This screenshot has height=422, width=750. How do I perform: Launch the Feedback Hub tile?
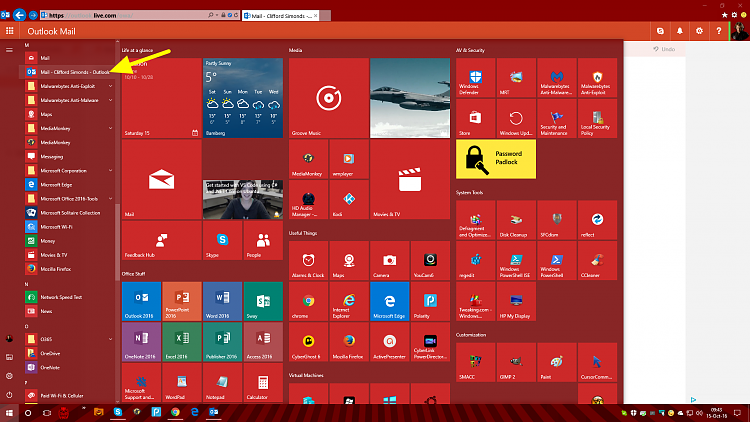click(162, 240)
